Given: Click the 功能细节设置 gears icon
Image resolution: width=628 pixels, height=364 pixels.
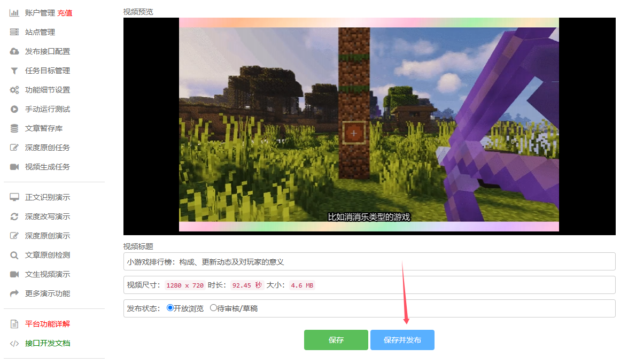Looking at the screenshot, I should pos(14,90).
